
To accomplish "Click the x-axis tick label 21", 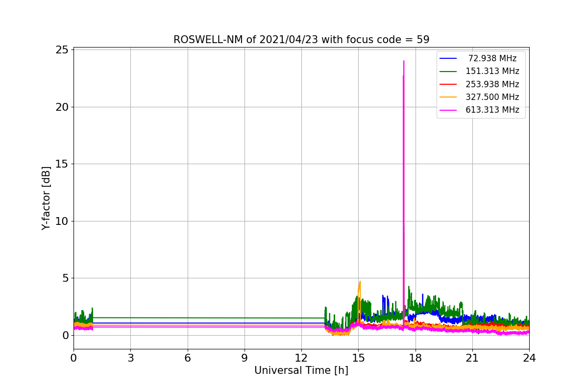I will [472, 358].
